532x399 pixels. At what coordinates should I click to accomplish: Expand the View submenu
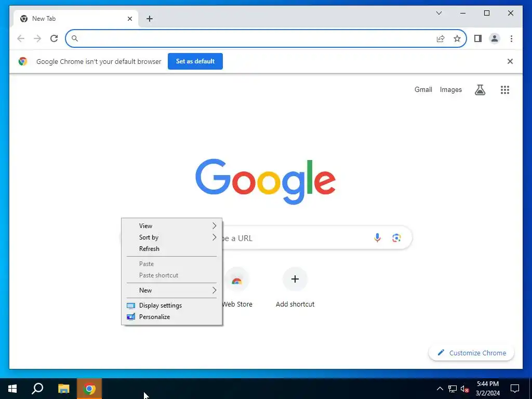point(171,226)
